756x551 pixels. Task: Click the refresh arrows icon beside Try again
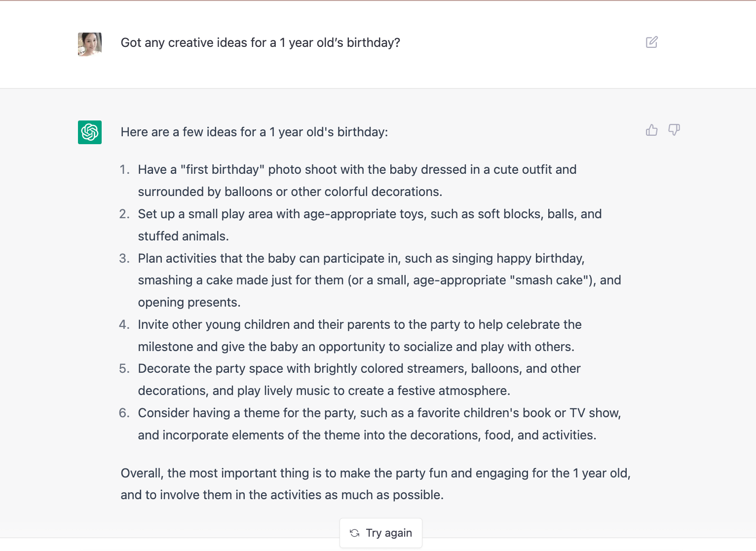pyautogui.click(x=354, y=533)
